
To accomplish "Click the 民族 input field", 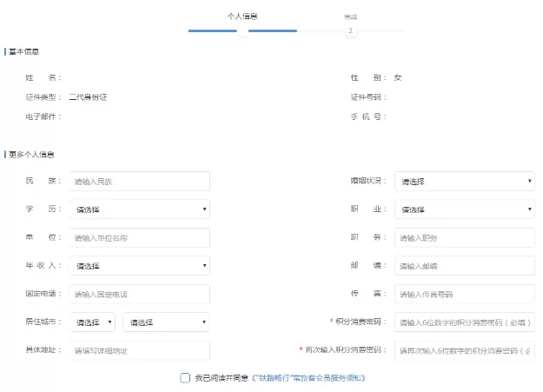I will click(x=140, y=181).
